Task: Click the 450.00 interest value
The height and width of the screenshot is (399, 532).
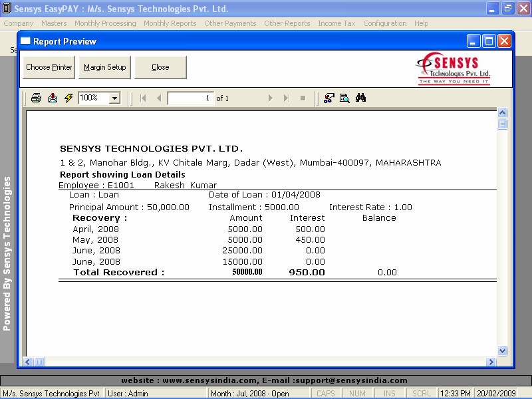Action: click(x=310, y=240)
